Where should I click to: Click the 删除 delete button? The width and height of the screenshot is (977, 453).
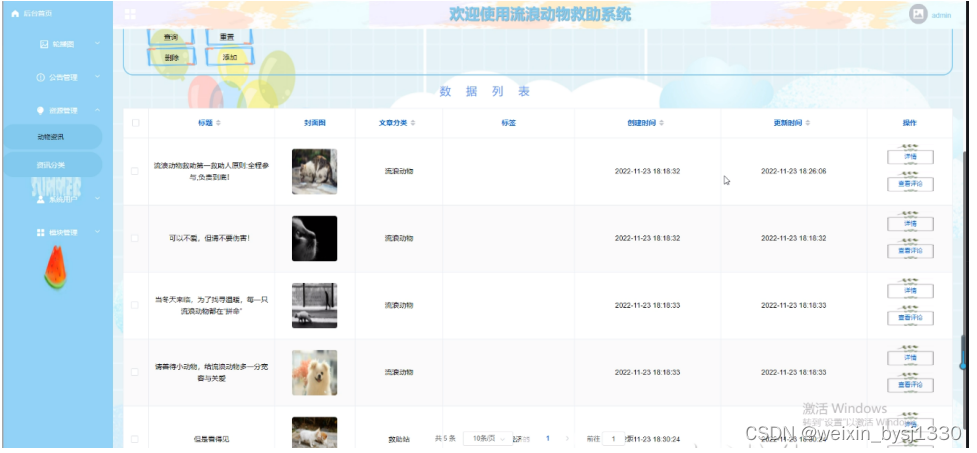(171, 57)
